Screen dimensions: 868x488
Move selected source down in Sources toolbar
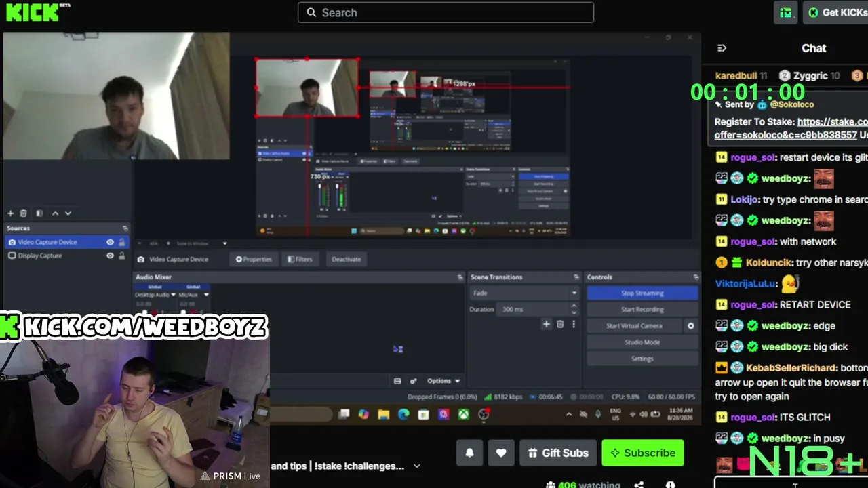tap(68, 213)
